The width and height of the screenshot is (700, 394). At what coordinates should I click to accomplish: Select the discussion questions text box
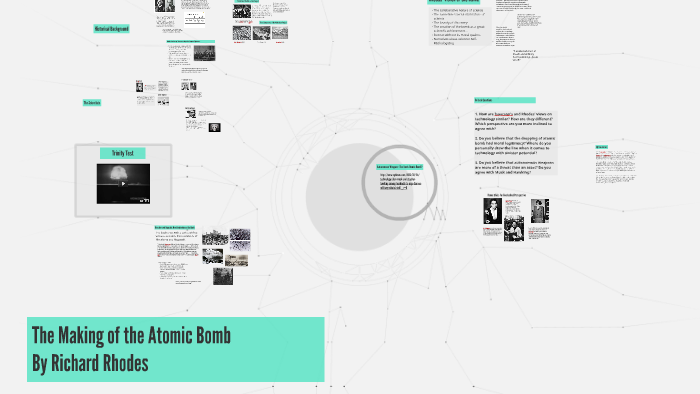[516, 143]
